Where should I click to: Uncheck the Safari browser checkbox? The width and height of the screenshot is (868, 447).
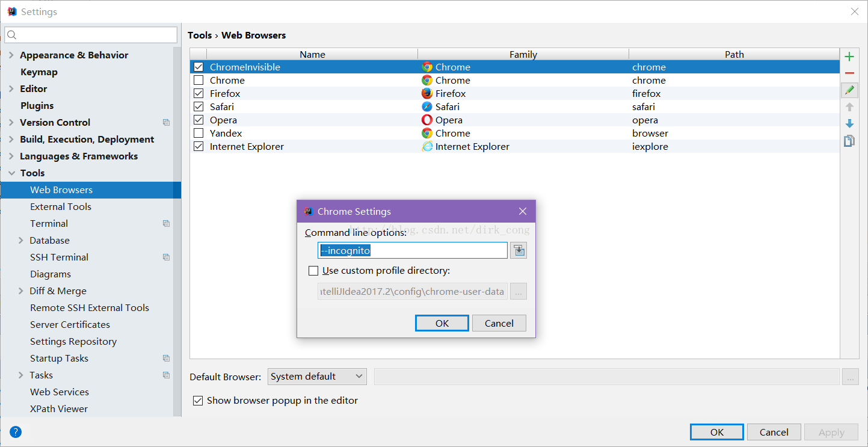point(199,106)
